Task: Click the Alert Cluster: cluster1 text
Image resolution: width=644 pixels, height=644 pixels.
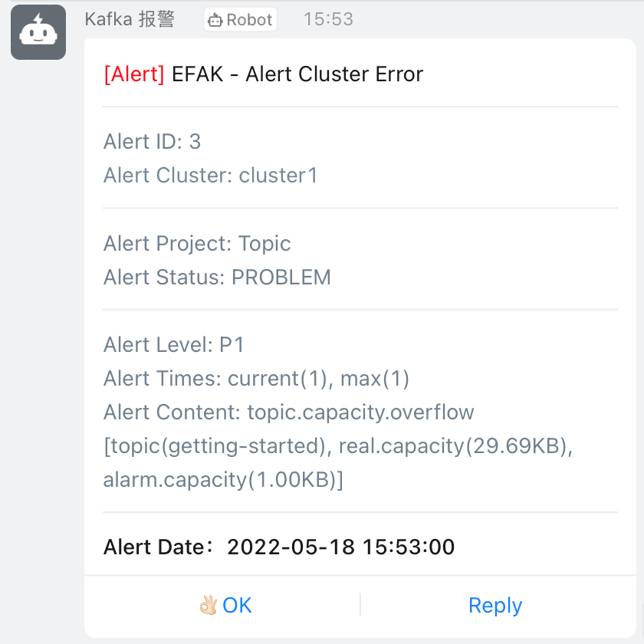Action: [211, 176]
